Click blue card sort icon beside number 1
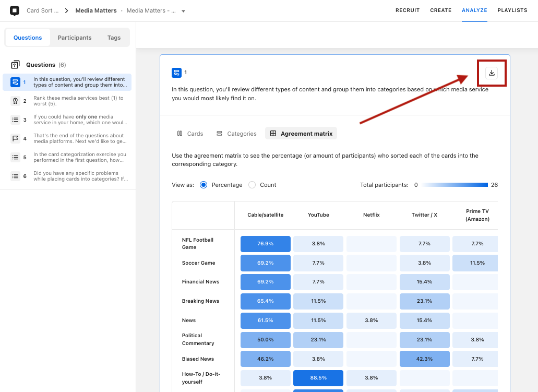This screenshot has width=538, height=392. (x=176, y=73)
